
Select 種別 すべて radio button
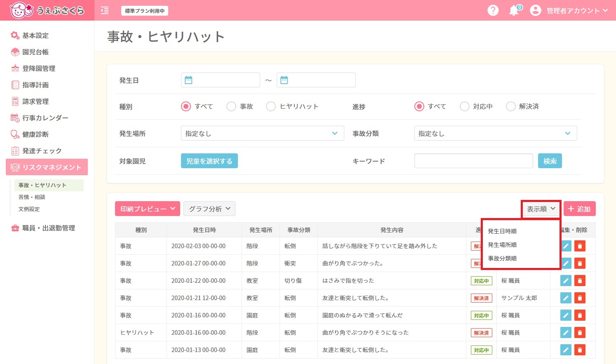click(x=186, y=106)
